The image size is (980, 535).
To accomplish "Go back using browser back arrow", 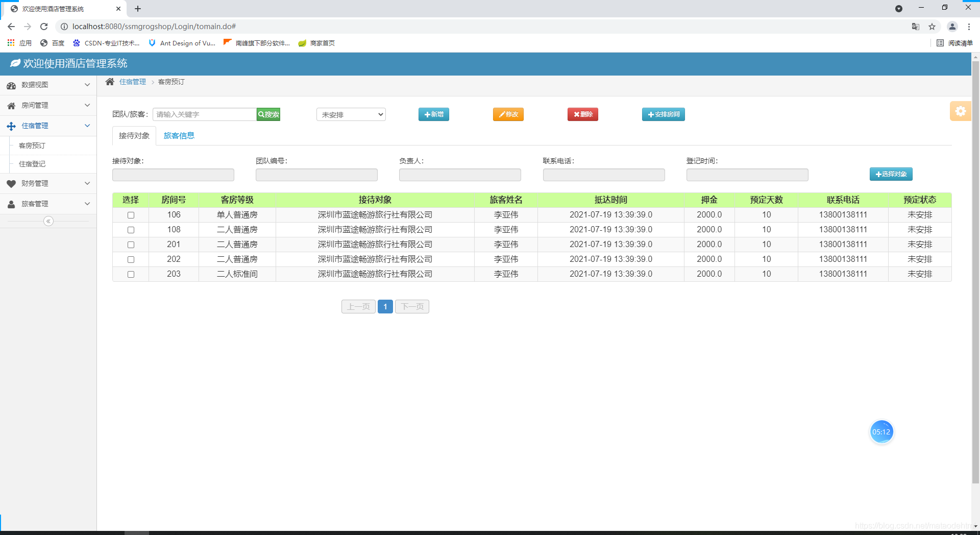I will (x=11, y=27).
